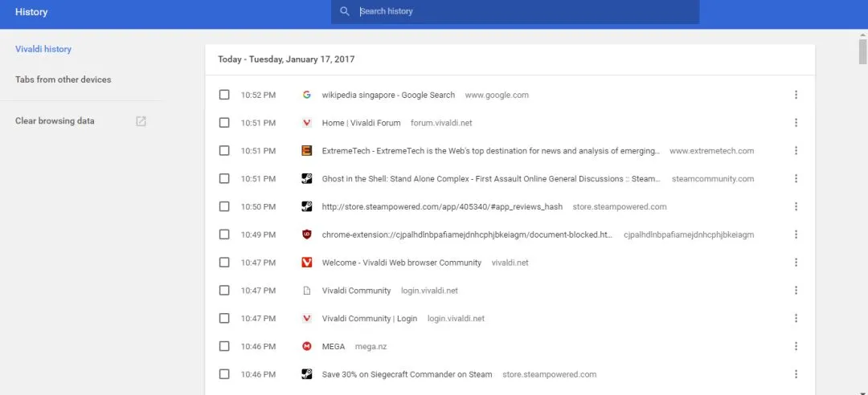
Task: Open Tabs from other devices
Action: (63, 79)
